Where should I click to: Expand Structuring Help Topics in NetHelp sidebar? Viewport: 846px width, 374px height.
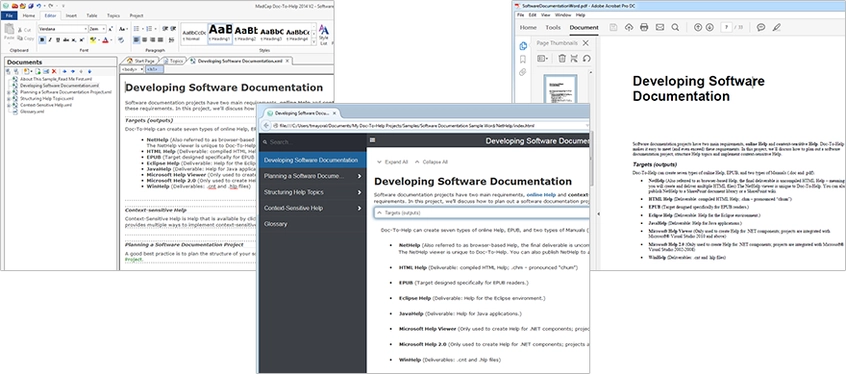click(359, 192)
